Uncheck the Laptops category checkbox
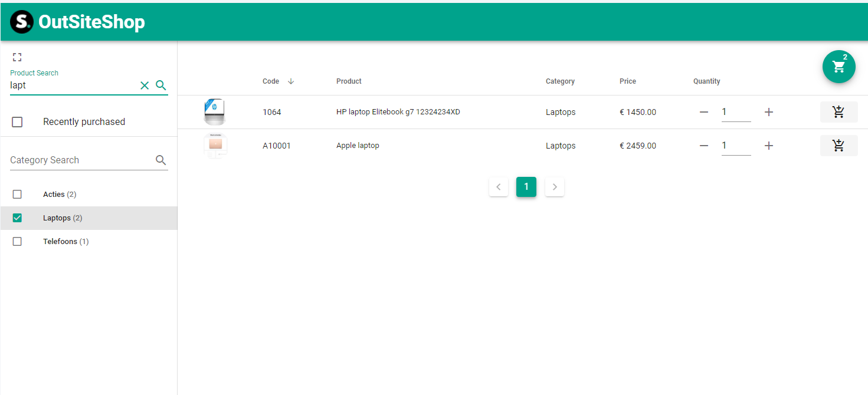The height and width of the screenshot is (395, 868). coord(17,218)
